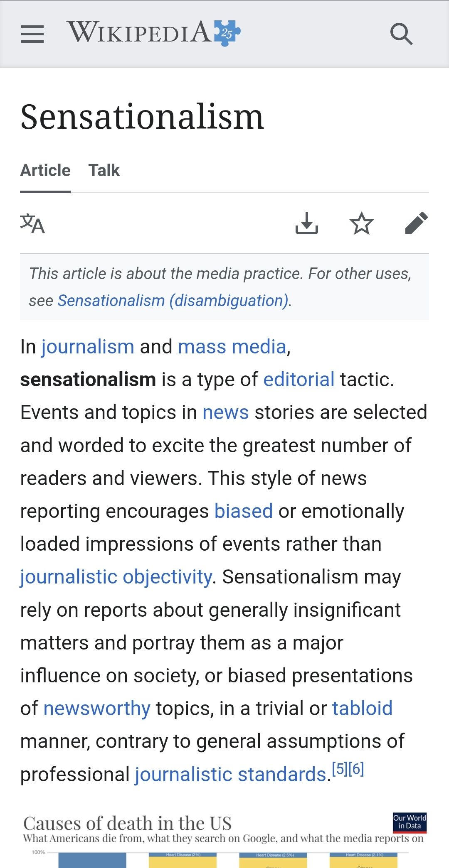This screenshot has height=868, width=449.
Task: Follow the journalistic standards link
Action: point(231,775)
